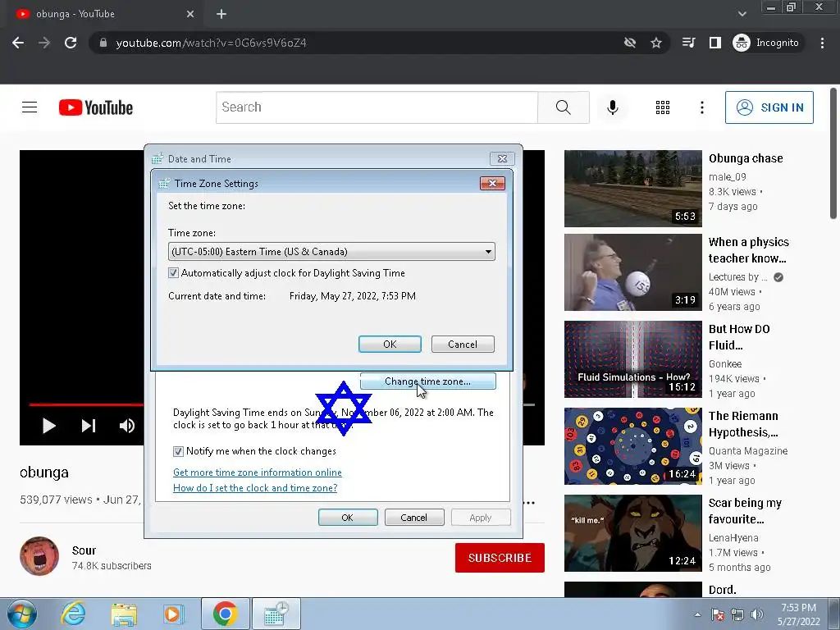
Task: Open the Chrome three-dot menu
Action: (x=822, y=43)
